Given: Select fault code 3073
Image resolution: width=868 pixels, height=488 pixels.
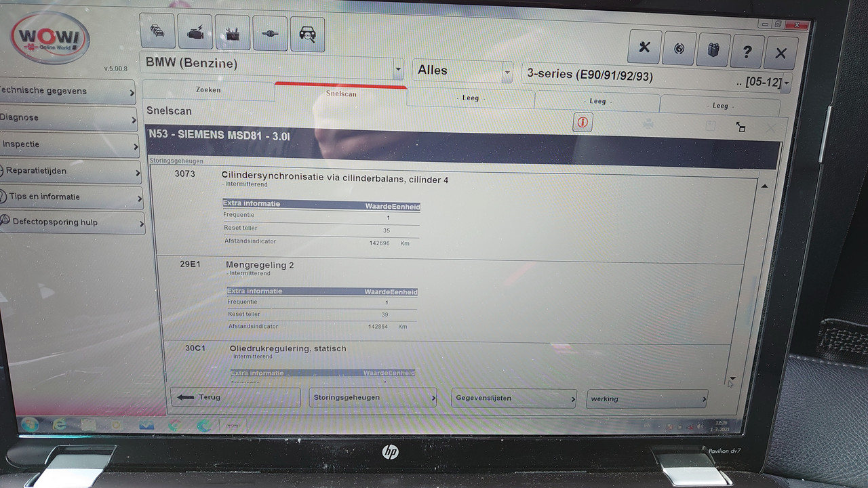Looking at the screenshot, I should [184, 174].
